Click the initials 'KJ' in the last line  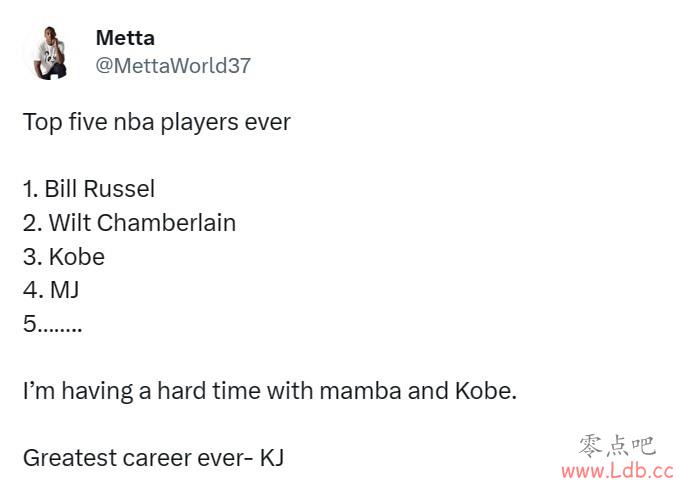click(x=272, y=458)
